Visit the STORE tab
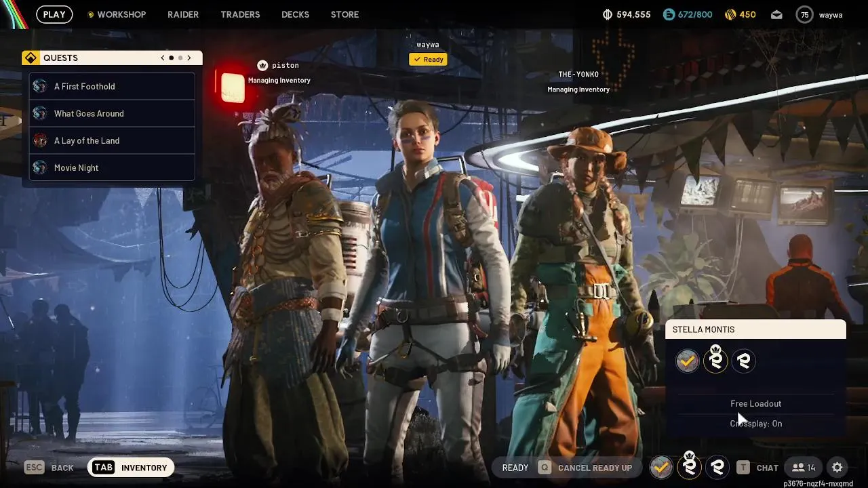The width and height of the screenshot is (868, 488). (344, 14)
